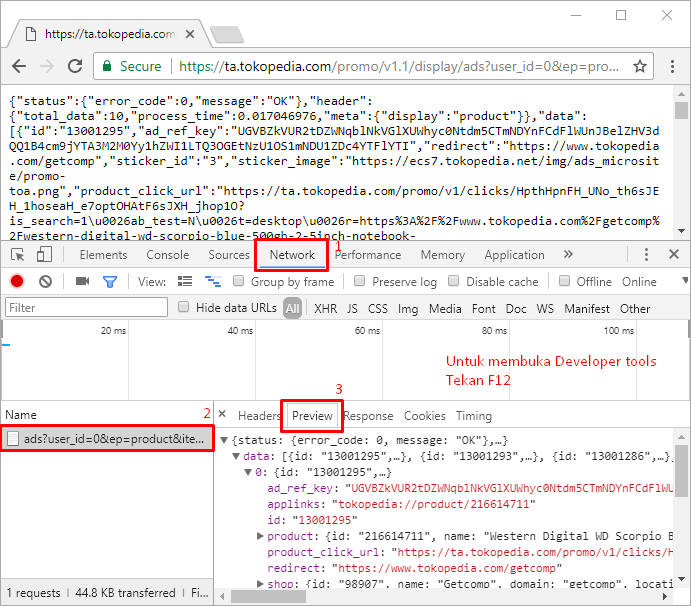
Task: Check Disable cache option
Action: coord(453,281)
